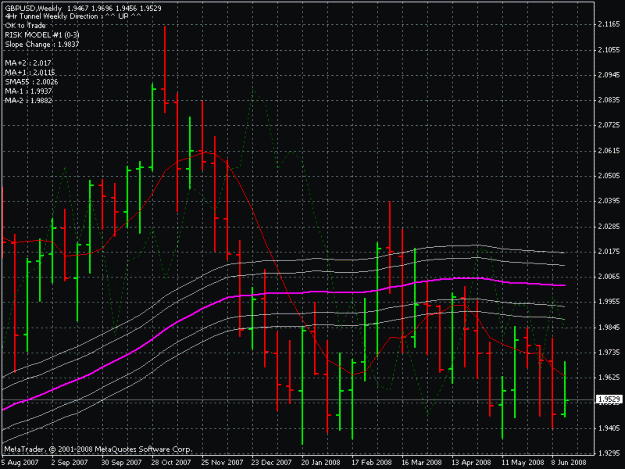
Task: Select the 2.1165 price axis label
Action: pos(609,24)
